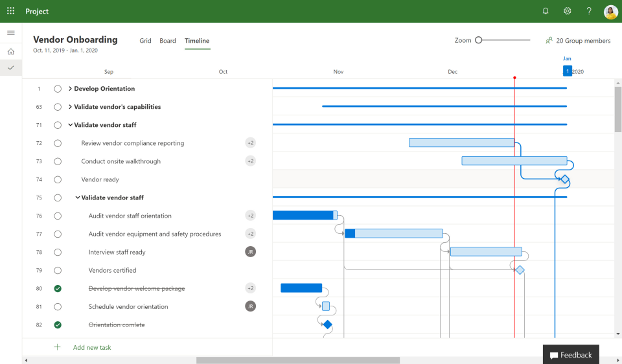Expand Validate vendor's capabilities group
Viewport: 622px width, 364px height.
coord(70,107)
